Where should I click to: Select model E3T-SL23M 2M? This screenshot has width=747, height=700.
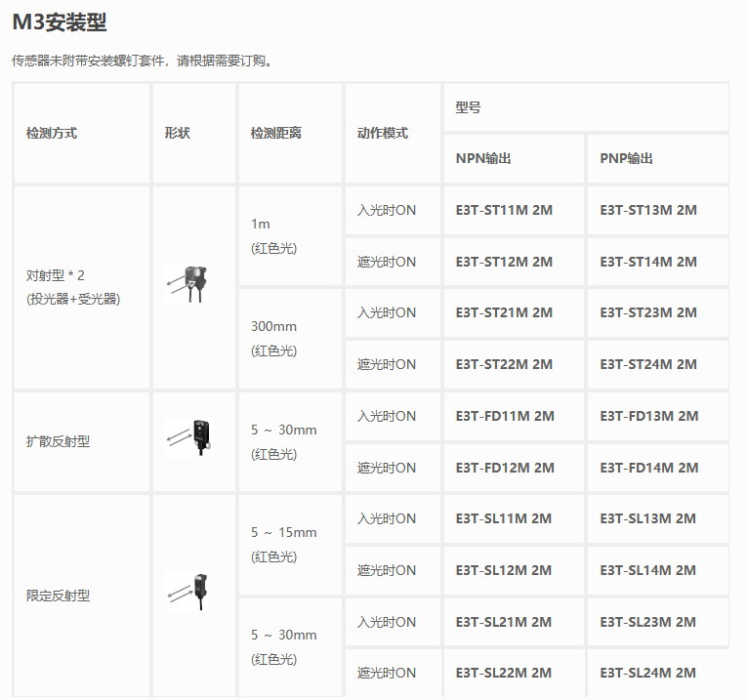click(648, 622)
